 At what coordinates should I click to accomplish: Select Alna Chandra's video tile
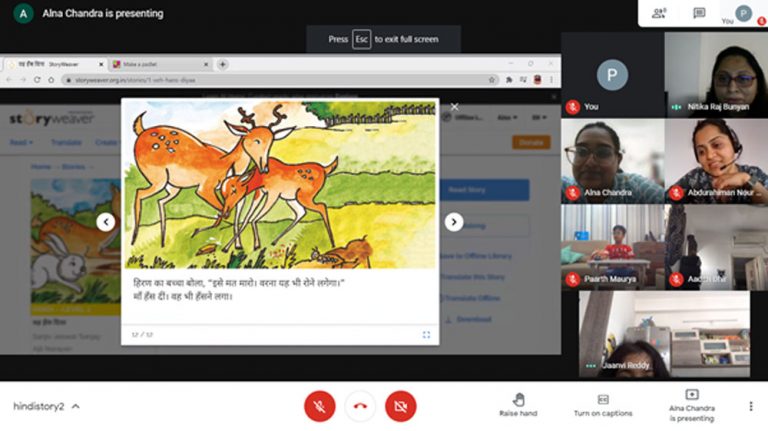613,161
